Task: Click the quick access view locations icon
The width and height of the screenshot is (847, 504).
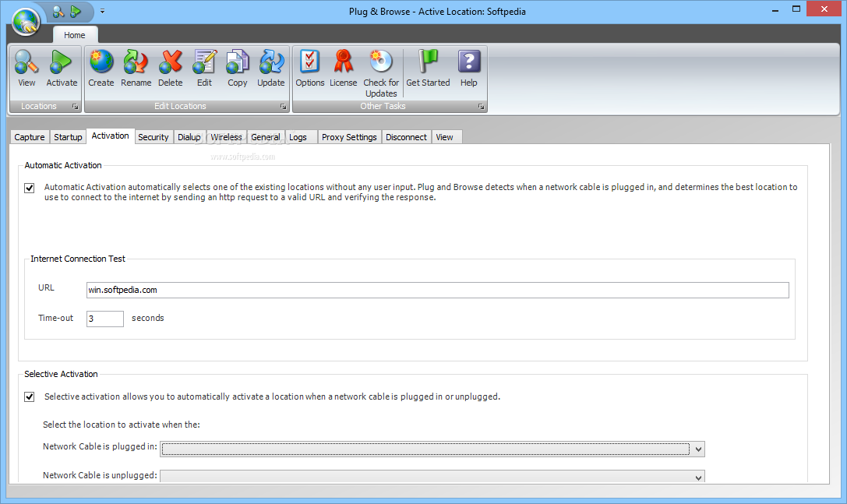Action: point(58,12)
